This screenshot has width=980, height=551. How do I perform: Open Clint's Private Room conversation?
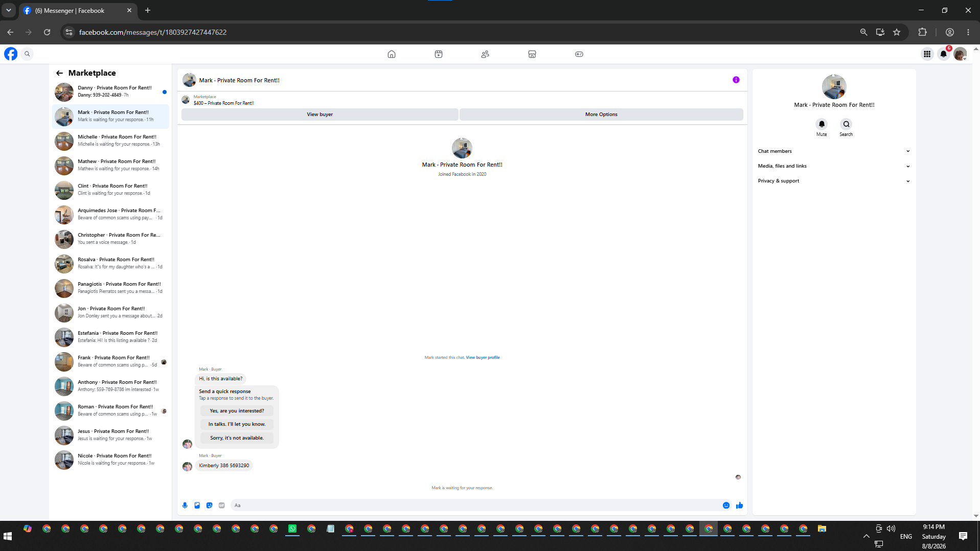[110, 190]
